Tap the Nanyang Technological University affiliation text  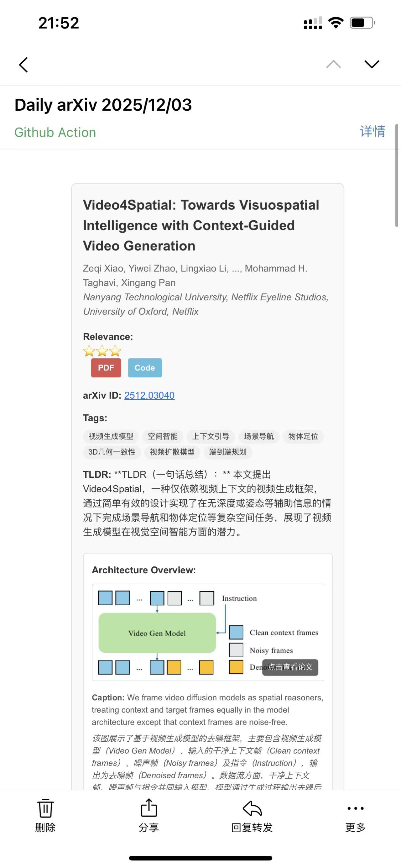(x=206, y=304)
